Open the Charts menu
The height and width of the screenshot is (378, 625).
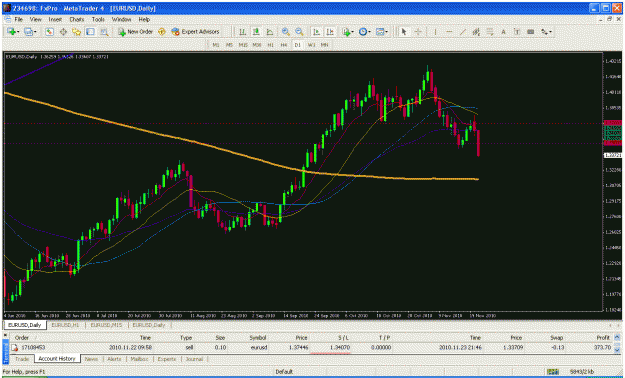pos(77,19)
